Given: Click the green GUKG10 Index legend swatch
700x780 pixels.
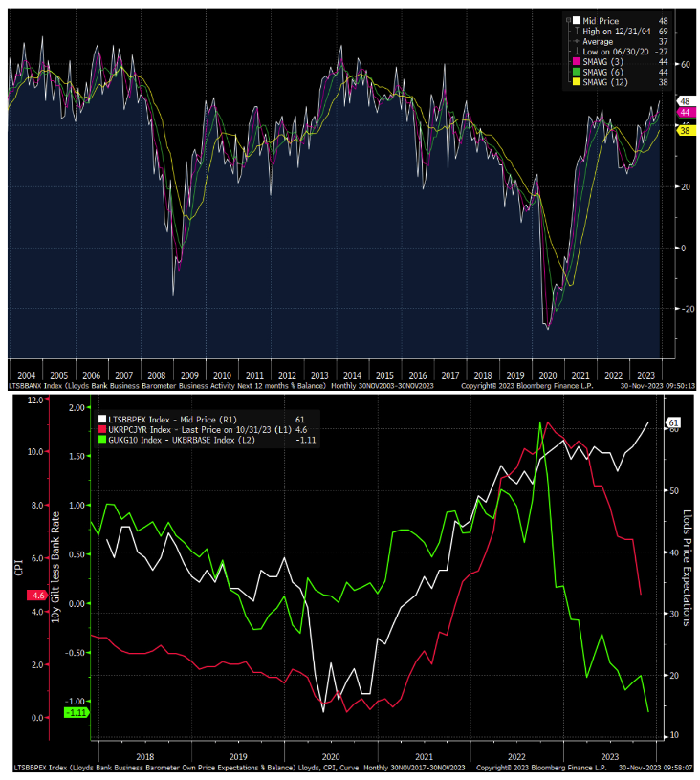Looking at the screenshot, I should [x=102, y=440].
